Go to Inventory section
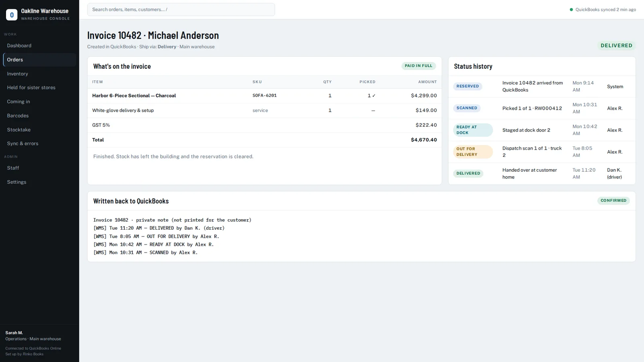 point(39,74)
